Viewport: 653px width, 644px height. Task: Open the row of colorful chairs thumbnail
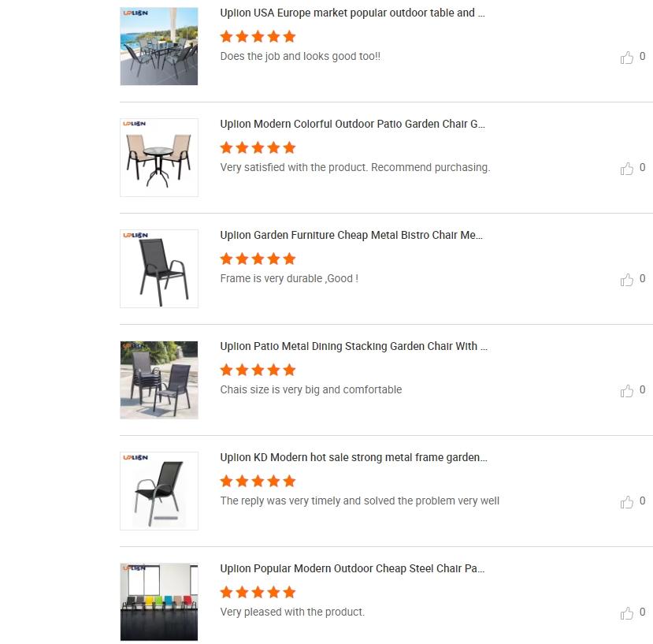tap(159, 602)
